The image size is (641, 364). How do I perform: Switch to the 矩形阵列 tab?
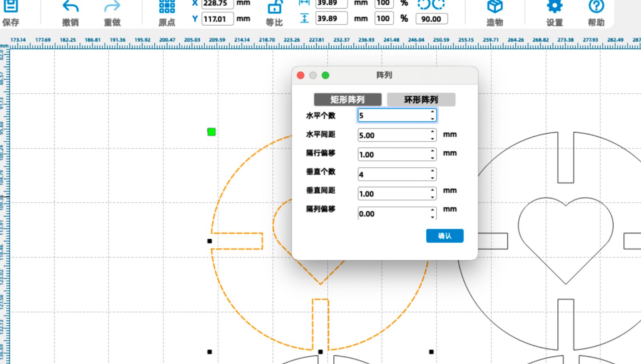(x=348, y=99)
